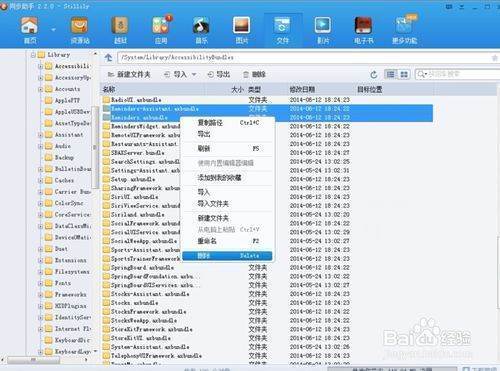The height and width of the screenshot is (371, 500).
Task: Open the dropdown arrow next to 首页
Action: click(x=53, y=30)
